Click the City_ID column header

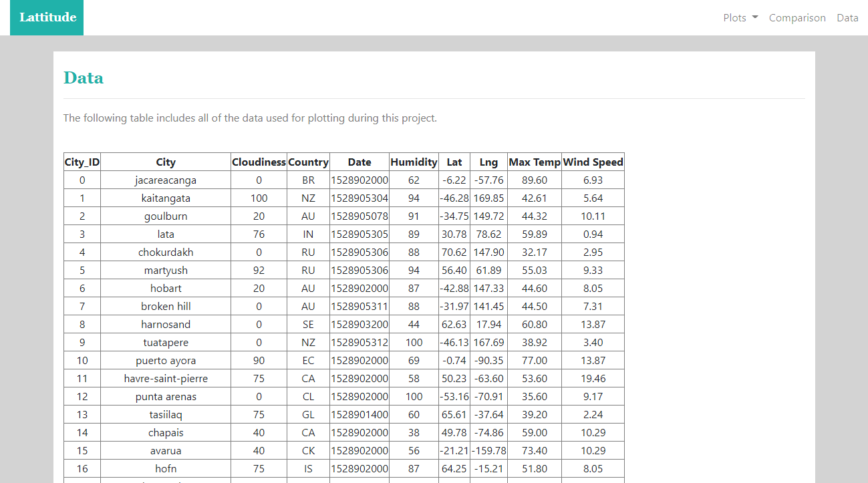tap(82, 162)
